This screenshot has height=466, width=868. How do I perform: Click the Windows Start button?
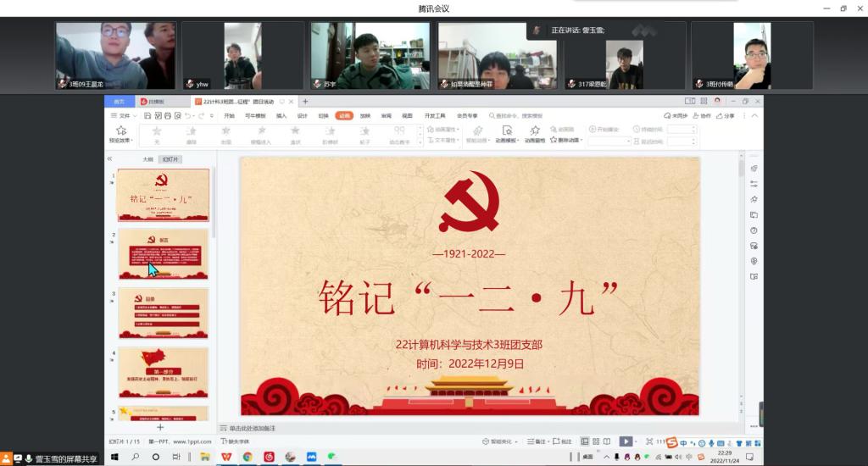113,458
